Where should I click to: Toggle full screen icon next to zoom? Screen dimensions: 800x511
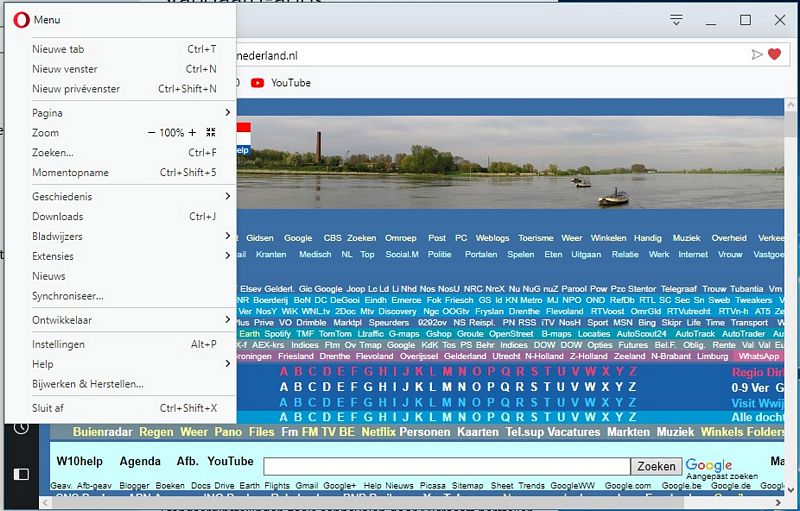coord(211,133)
